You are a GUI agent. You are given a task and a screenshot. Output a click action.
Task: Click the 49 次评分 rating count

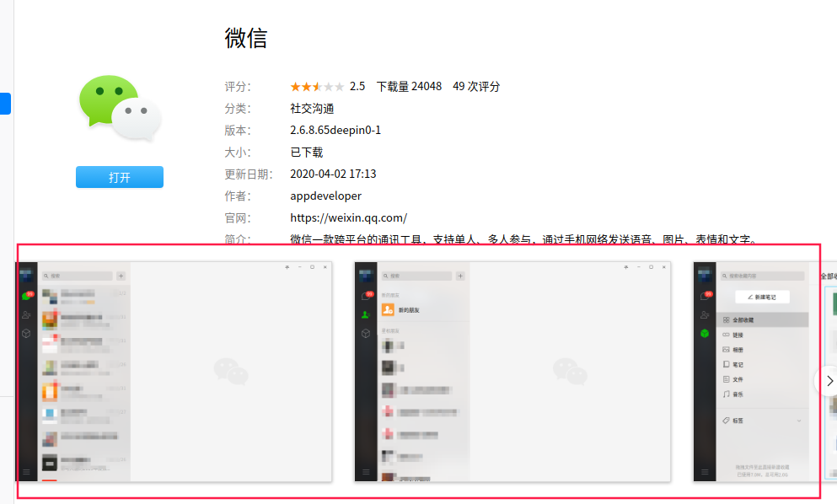point(476,87)
